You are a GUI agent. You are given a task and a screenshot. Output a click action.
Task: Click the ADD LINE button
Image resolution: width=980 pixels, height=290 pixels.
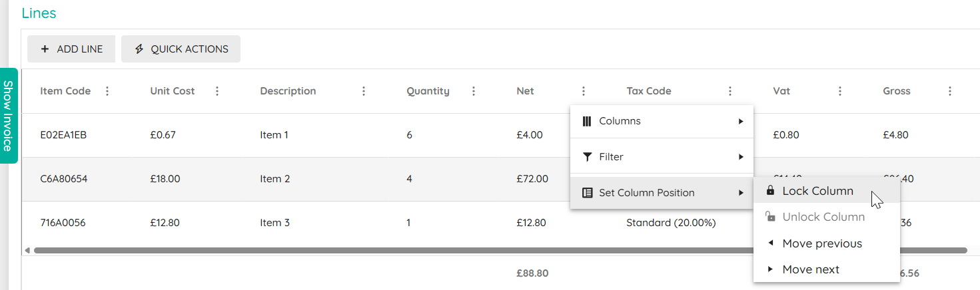pyautogui.click(x=71, y=49)
